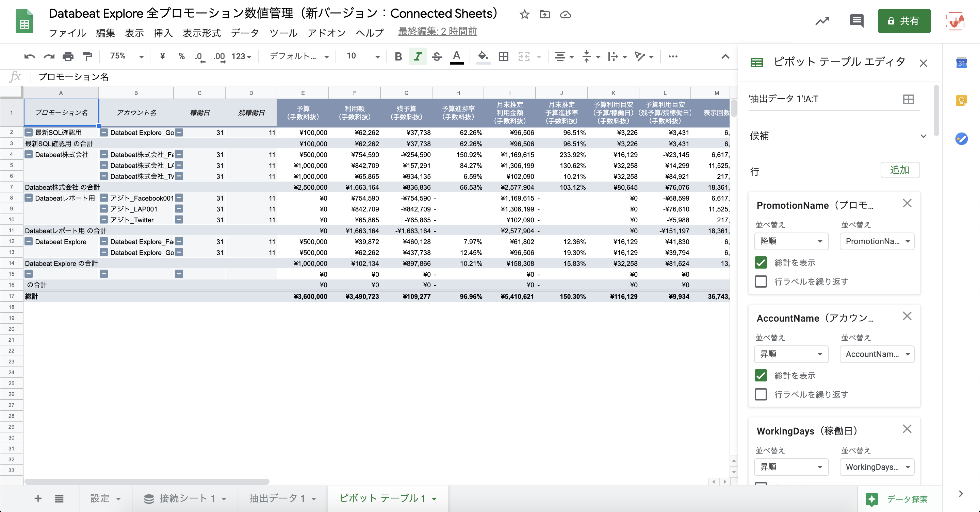Open the all sheets list icon
This screenshot has width=980, height=512.
pos(59,498)
